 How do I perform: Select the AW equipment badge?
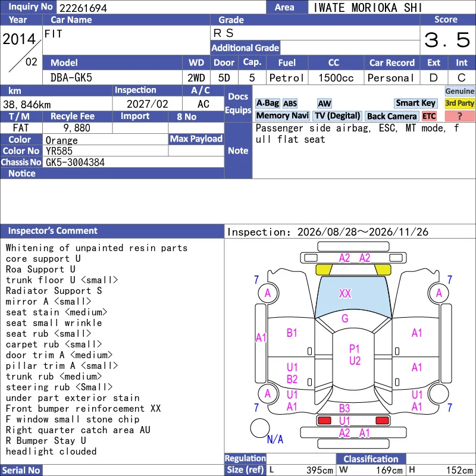tap(324, 104)
